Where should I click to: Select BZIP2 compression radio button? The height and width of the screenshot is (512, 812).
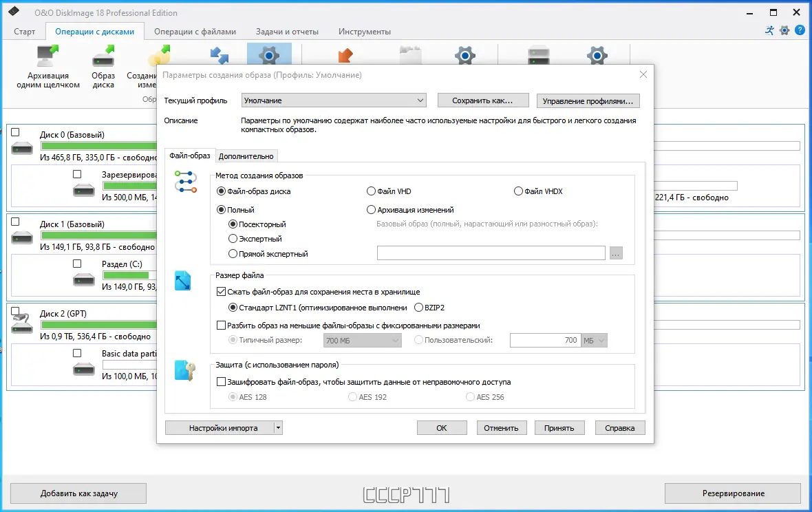click(x=418, y=308)
